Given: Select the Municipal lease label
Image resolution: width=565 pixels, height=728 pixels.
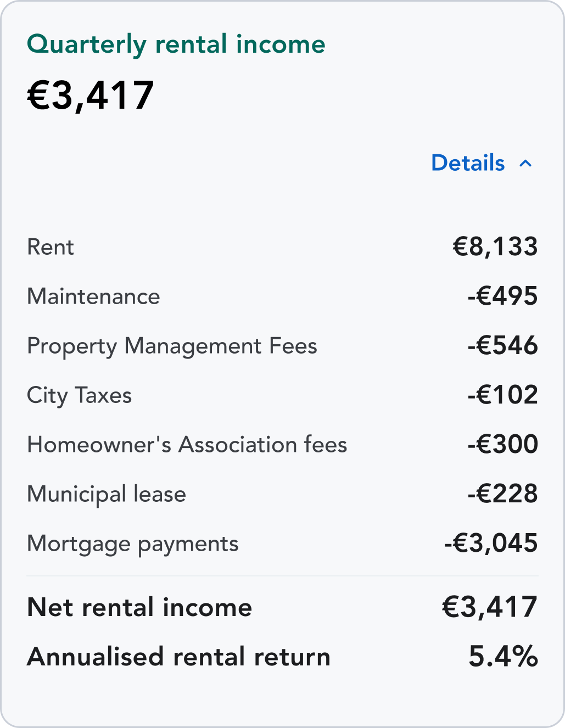Looking at the screenshot, I should click(107, 494).
